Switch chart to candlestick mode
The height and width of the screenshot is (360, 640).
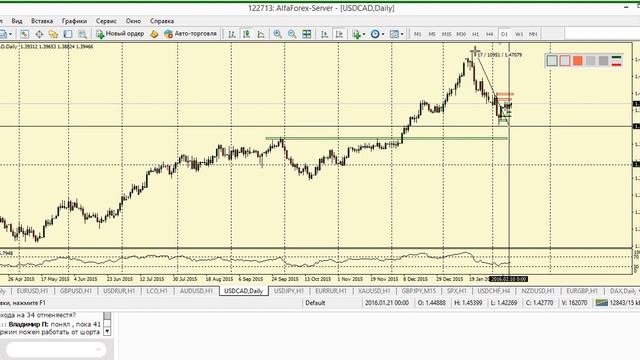click(247, 34)
